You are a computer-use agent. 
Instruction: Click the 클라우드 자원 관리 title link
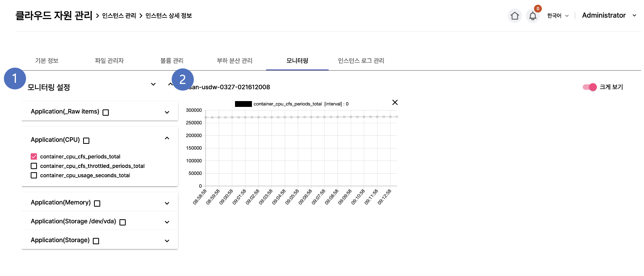pos(54,16)
